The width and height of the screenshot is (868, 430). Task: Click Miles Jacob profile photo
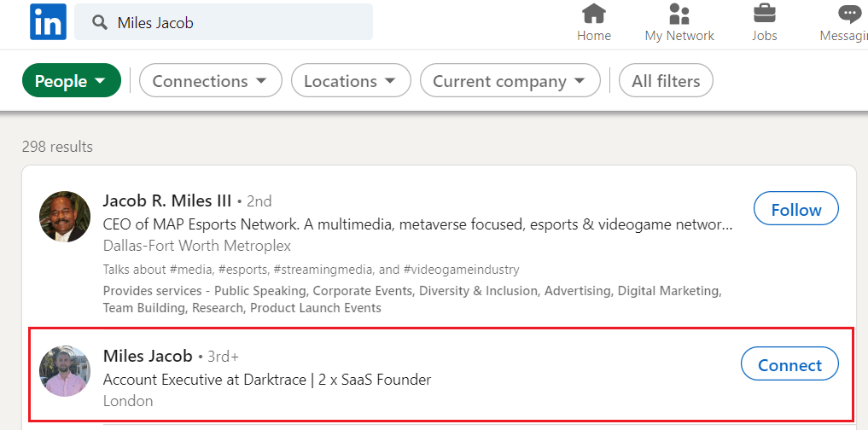pyautogui.click(x=65, y=371)
